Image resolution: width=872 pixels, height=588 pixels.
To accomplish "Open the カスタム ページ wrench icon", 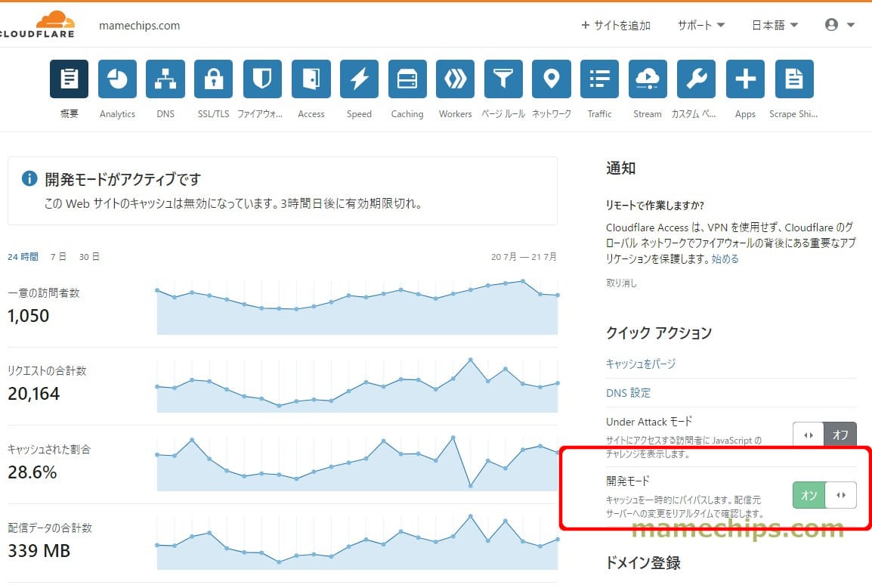I will [696, 79].
